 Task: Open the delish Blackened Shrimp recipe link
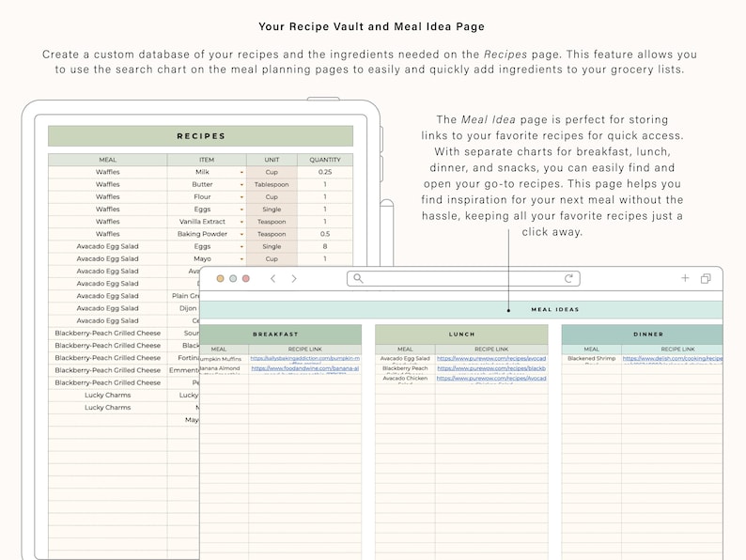point(673,358)
